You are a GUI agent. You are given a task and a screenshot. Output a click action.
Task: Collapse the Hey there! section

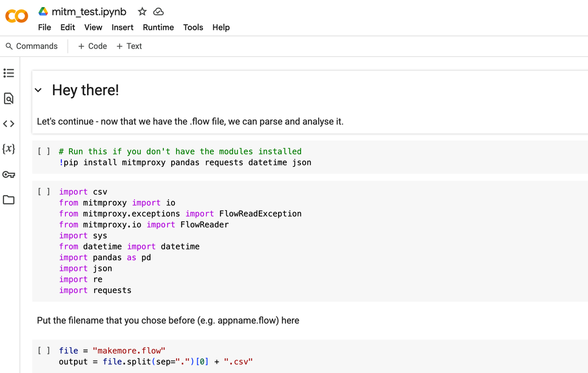(x=38, y=90)
